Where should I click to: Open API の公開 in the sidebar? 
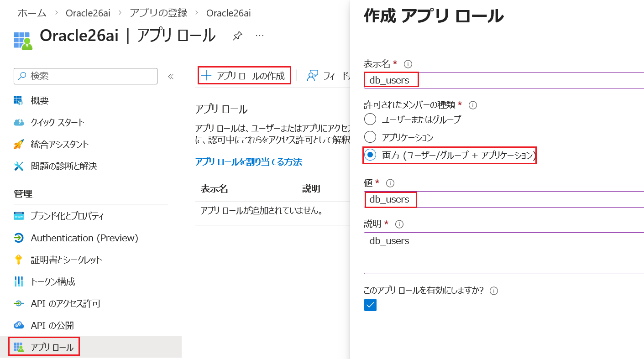(x=52, y=325)
